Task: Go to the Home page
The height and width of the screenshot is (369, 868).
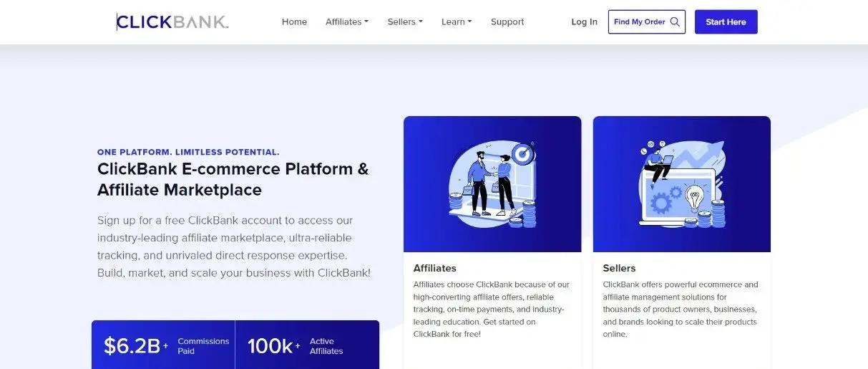Action: click(x=294, y=22)
